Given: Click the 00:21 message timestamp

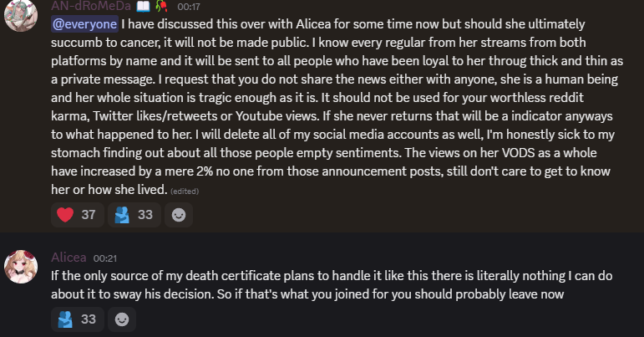Looking at the screenshot, I should tap(104, 258).
